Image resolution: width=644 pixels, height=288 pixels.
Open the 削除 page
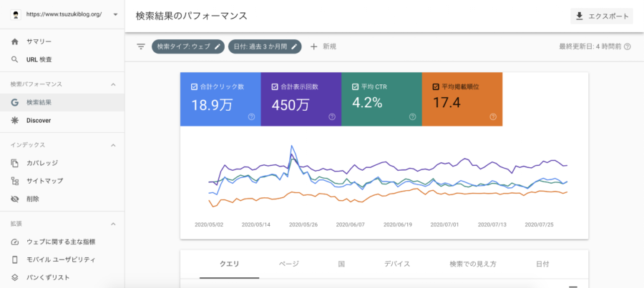click(x=62, y=199)
